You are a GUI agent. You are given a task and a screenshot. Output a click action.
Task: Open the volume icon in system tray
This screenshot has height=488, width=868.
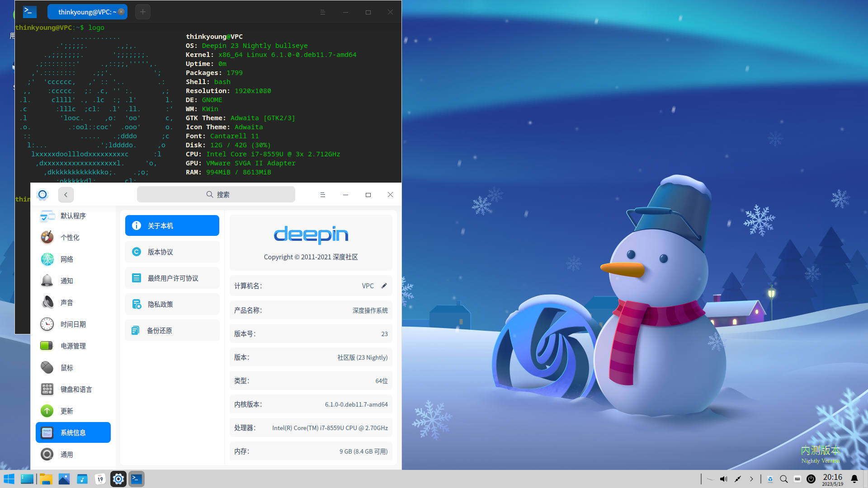[723, 479]
